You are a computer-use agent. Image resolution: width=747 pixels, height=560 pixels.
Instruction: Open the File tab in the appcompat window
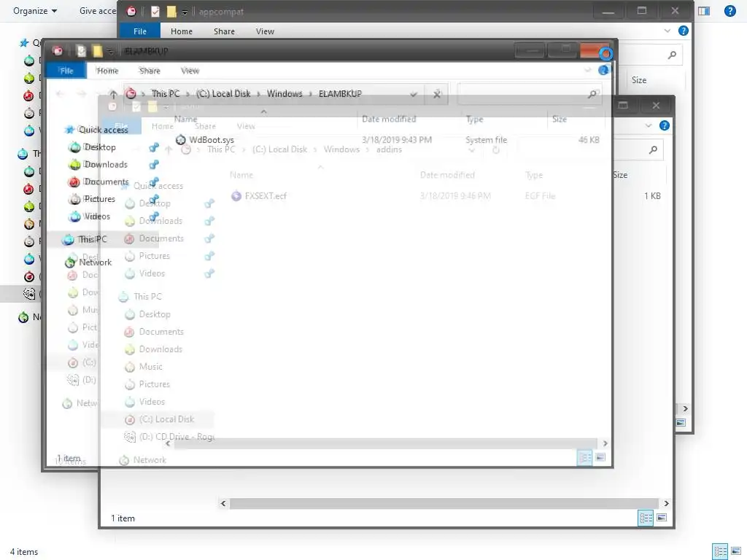click(x=139, y=31)
